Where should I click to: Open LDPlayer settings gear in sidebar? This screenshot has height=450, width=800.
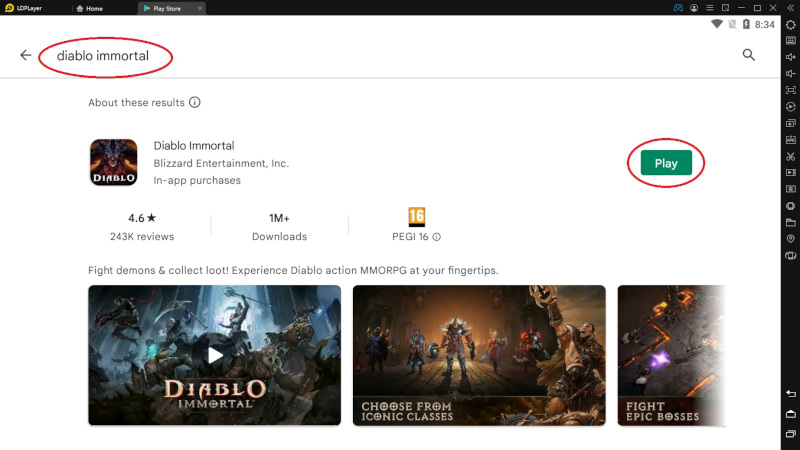click(x=790, y=24)
